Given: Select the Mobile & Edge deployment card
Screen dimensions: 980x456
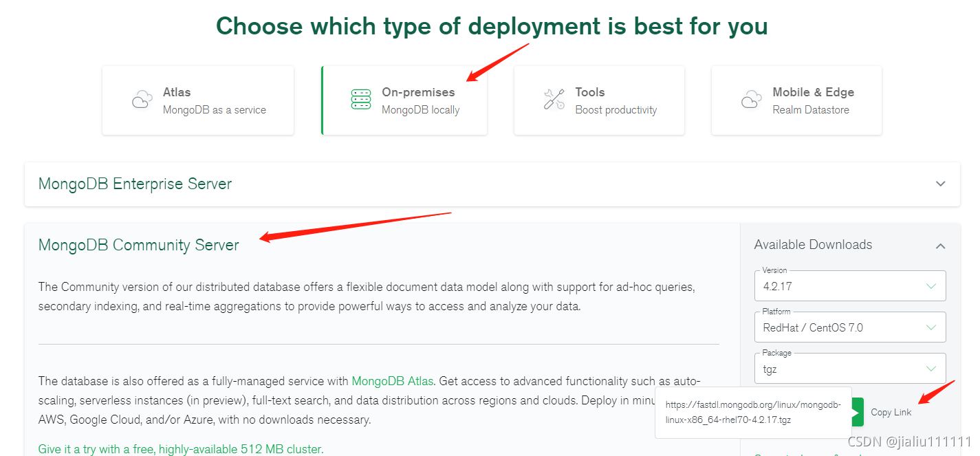Looking at the screenshot, I should coord(796,100).
